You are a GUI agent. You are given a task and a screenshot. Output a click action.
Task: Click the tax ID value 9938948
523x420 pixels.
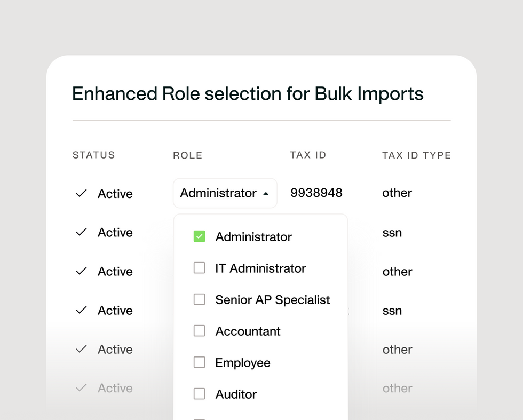(x=316, y=193)
